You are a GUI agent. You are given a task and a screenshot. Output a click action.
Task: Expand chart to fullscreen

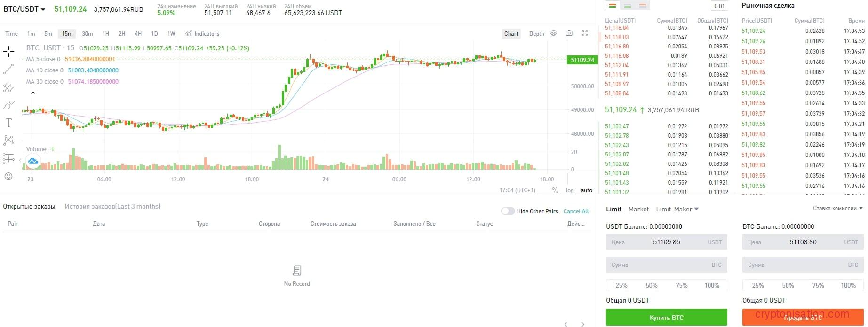tap(585, 33)
